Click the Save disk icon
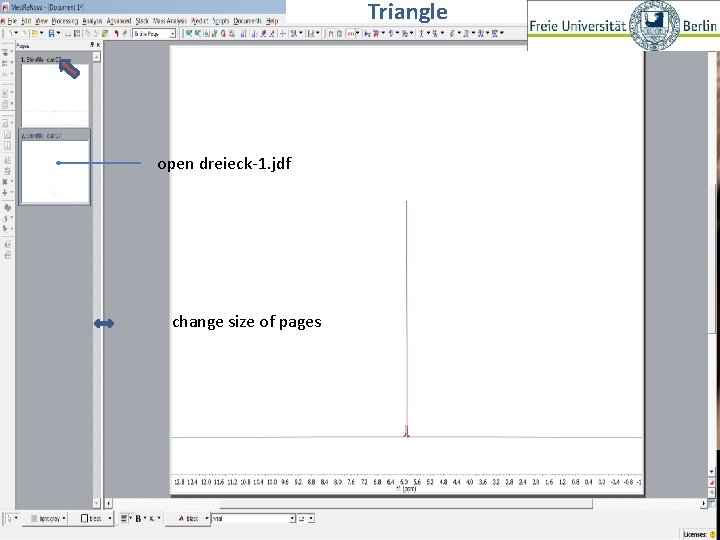The width and height of the screenshot is (720, 540). (x=51, y=34)
